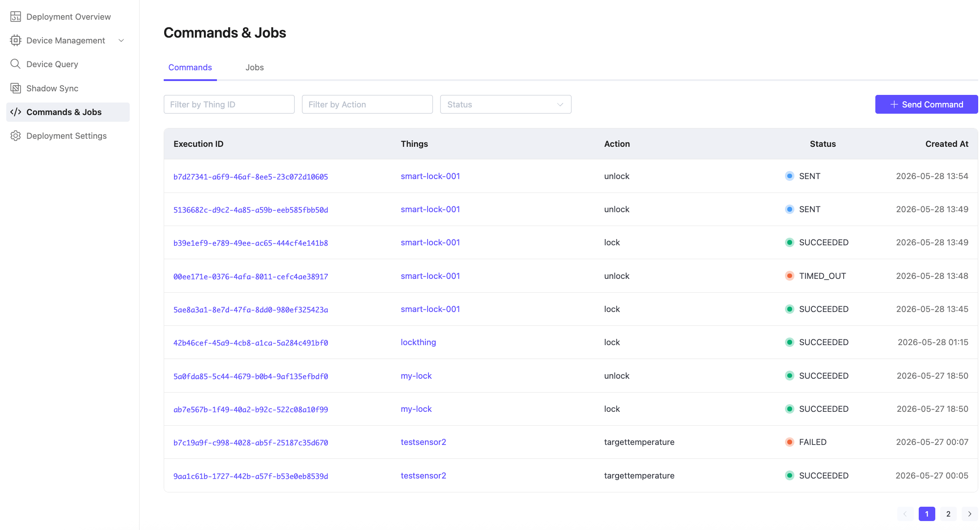Click the Execution ID column header
This screenshot has width=980, height=530.
click(199, 144)
